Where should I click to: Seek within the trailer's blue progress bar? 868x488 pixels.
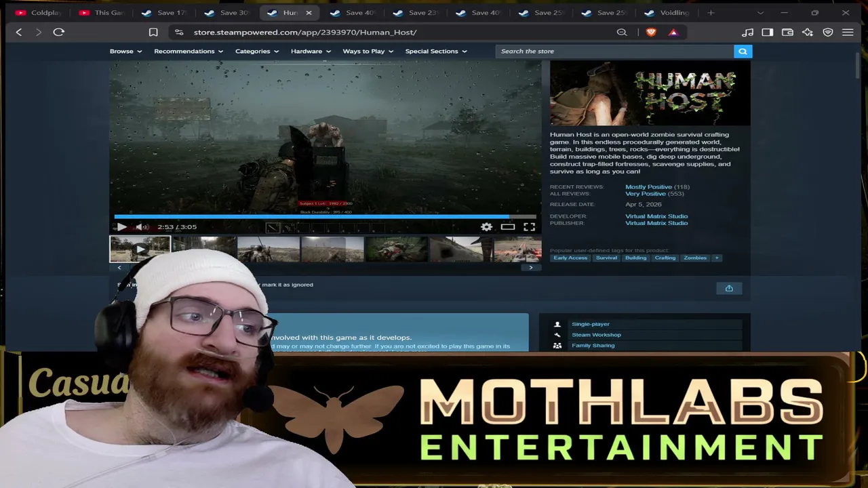[325, 217]
